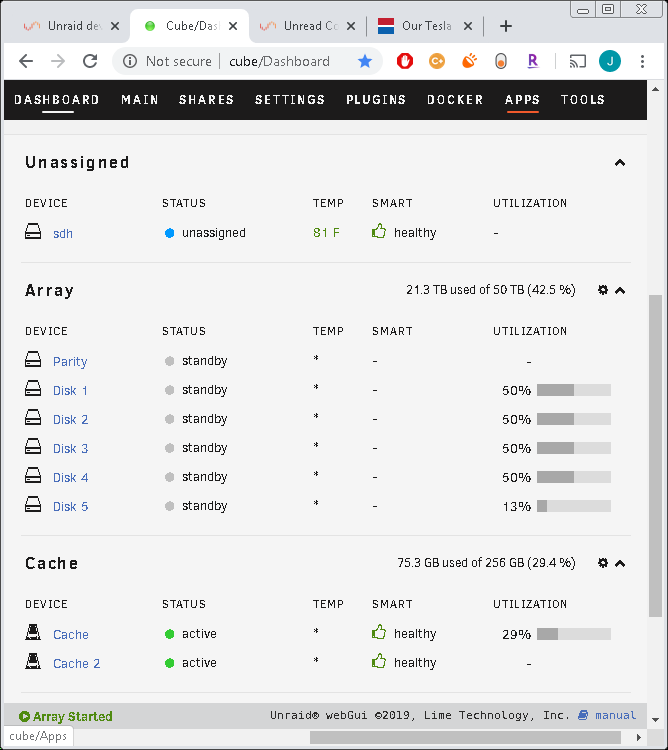This screenshot has height=750, width=668.
Task: Click the sdh unassigned status indicator
Action: [169, 232]
